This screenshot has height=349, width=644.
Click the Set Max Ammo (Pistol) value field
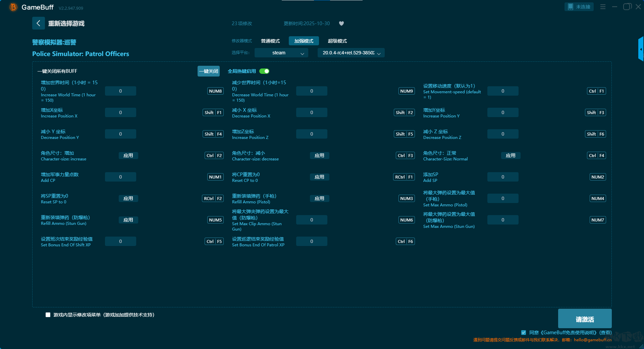coord(503,198)
